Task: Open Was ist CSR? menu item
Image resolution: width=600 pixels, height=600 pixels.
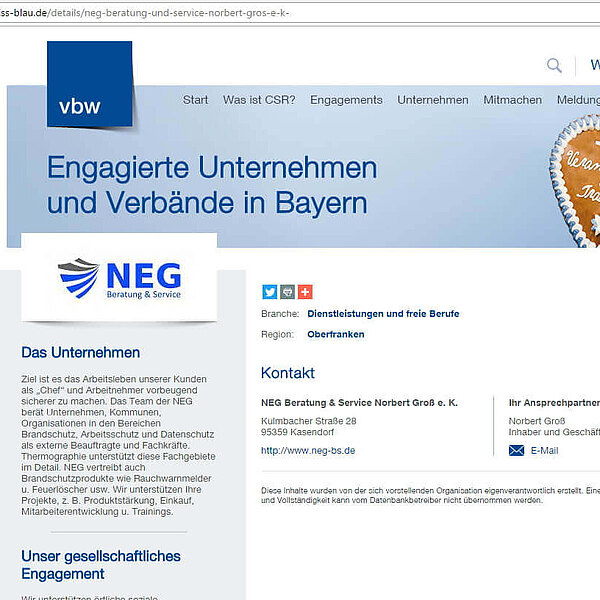Action: coord(259,100)
